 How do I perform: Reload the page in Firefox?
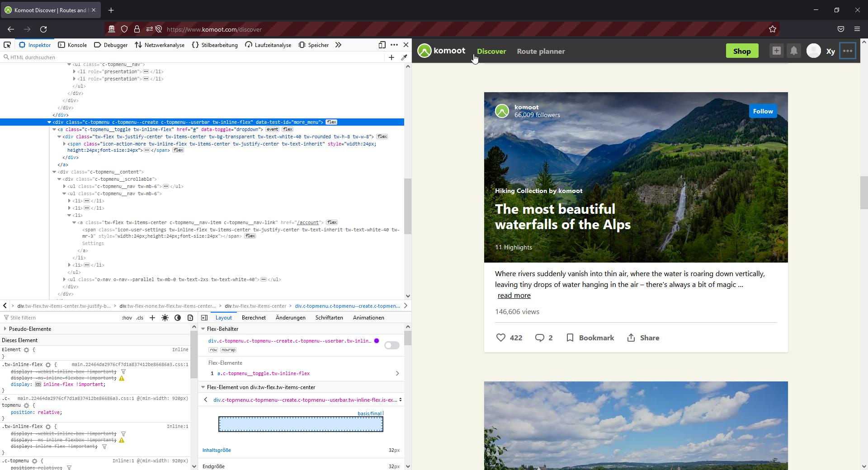coord(43,29)
